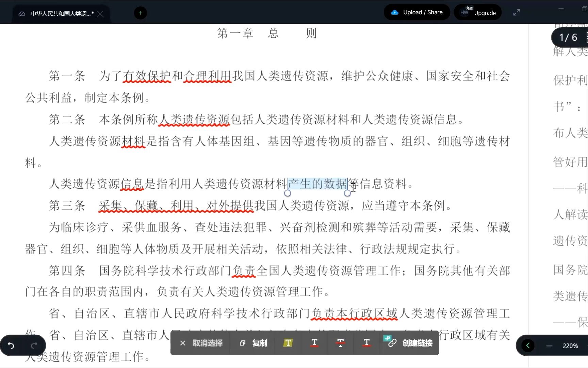Screen dimensions: 588x368
Task: Click underlined phrase 采集、保藏、利用、对外提供
Action: point(176,206)
